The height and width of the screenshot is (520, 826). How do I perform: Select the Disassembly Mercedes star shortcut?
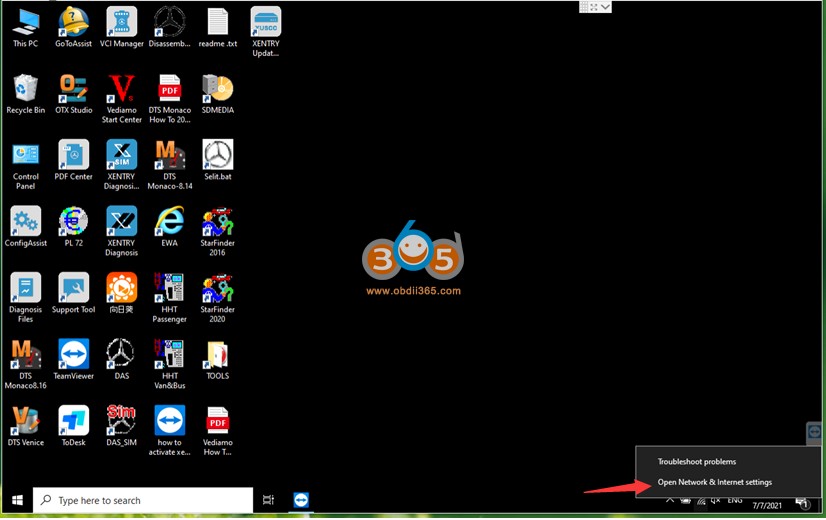pyautogui.click(x=170, y=28)
